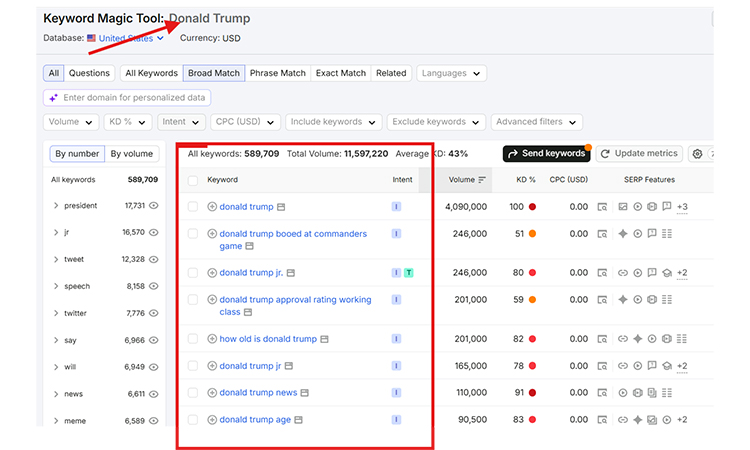Open the Languages dropdown

click(452, 73)
